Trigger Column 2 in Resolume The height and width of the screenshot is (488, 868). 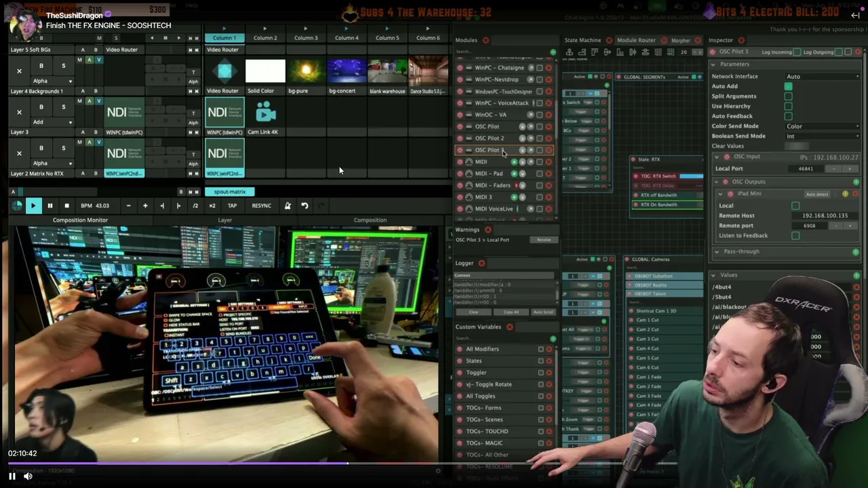pos(265,38)
